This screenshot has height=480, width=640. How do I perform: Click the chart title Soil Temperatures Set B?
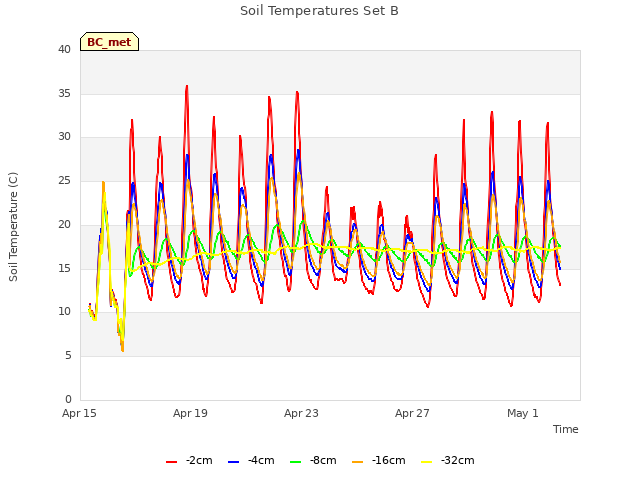tap(319, 11)
